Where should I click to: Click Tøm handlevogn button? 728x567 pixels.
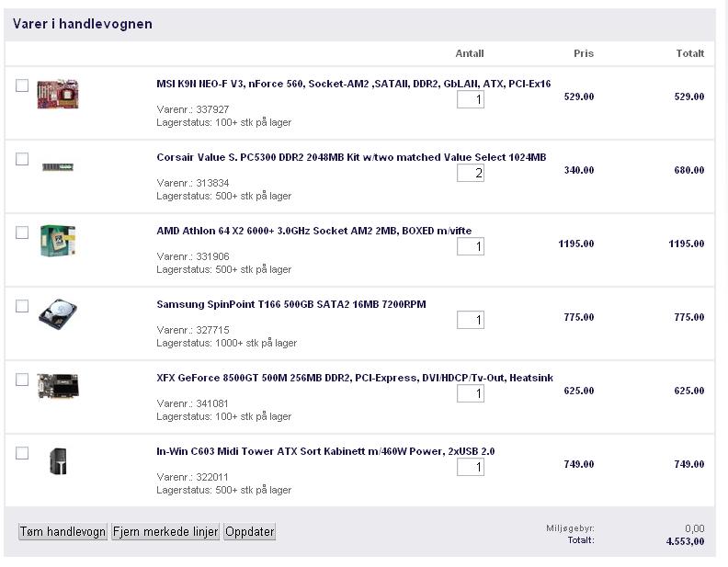tap(63, 531)
